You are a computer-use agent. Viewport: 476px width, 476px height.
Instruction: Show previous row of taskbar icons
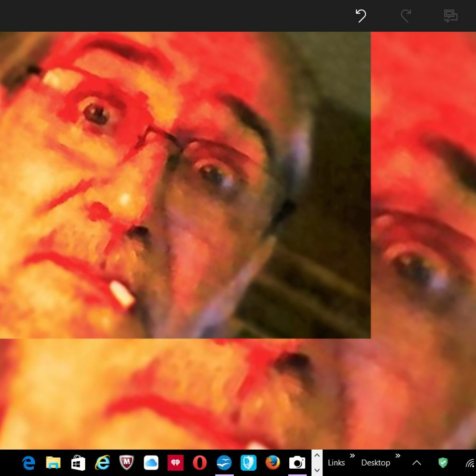point(317,455)
